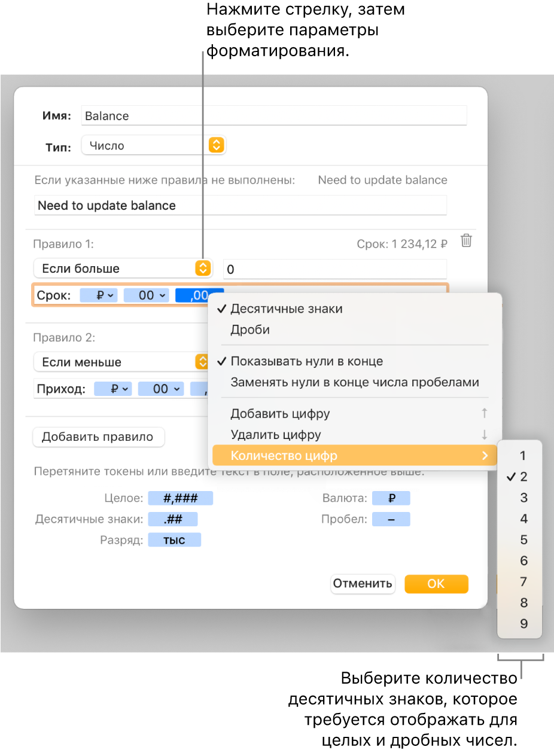Viewport: 554px width, 756px height.
Task: Open the ₽ currency token in Срок field
Action: [x=99, y=295]
